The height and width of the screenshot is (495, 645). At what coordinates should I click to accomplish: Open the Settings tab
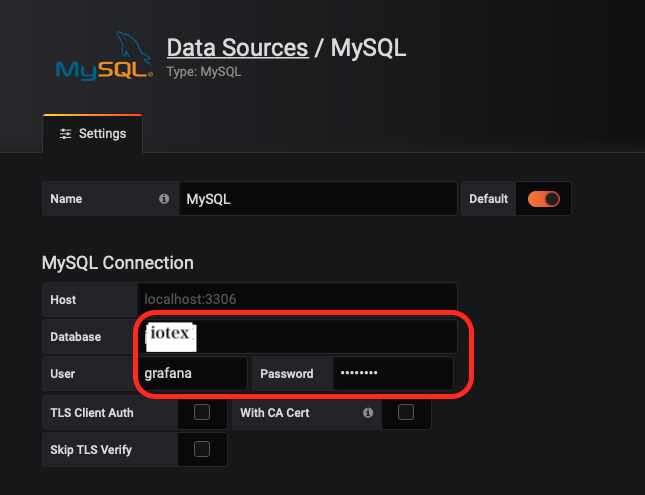click(x=93, y=134)
